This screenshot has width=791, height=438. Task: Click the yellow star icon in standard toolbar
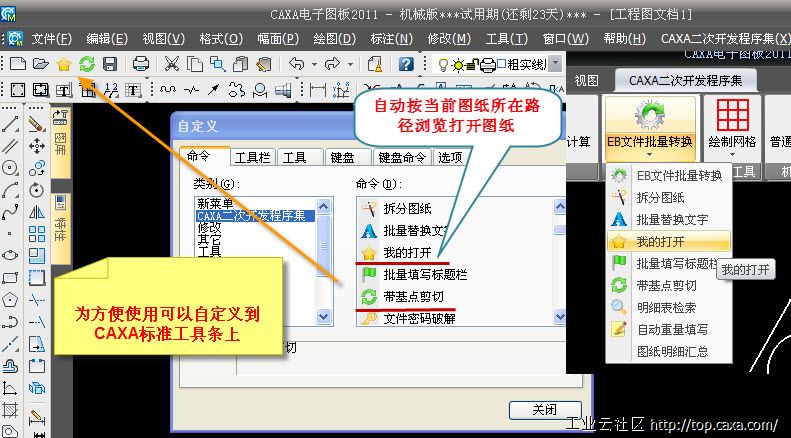point(64,64)
